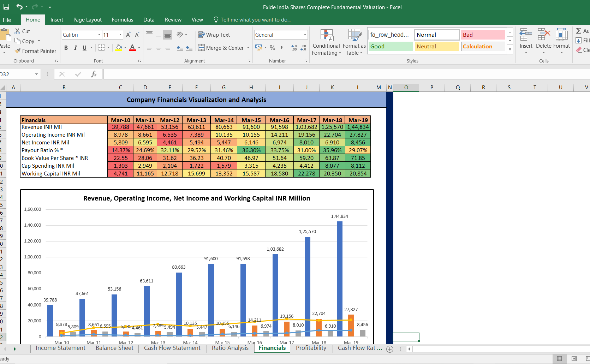Click the Format Painter brush
This screenshot has width=590, height=364.
[x=18, y=51]
